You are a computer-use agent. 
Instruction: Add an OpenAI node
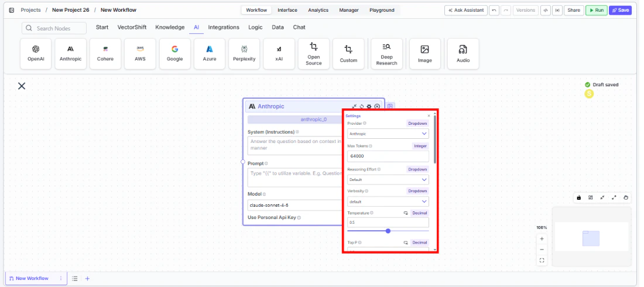pyautogui.click(x=36, y=54)
